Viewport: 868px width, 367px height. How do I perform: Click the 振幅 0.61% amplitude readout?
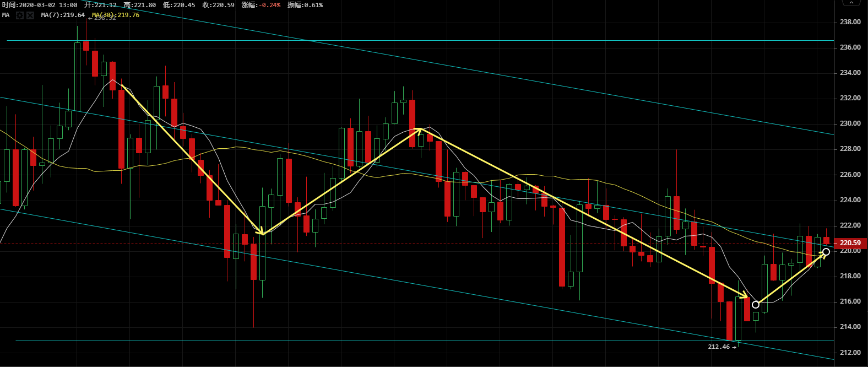tap(305, 5)
